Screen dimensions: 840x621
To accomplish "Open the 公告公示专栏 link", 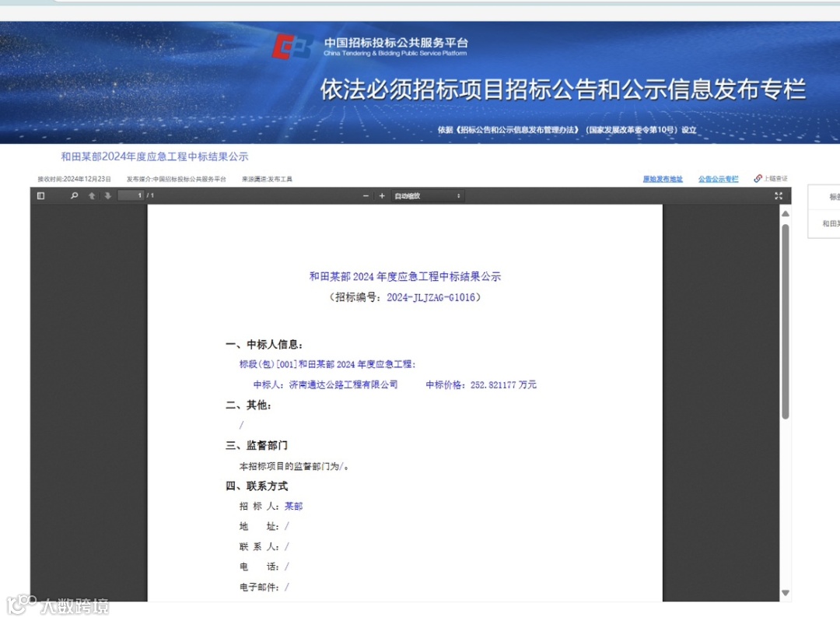I will pos(718,179).
